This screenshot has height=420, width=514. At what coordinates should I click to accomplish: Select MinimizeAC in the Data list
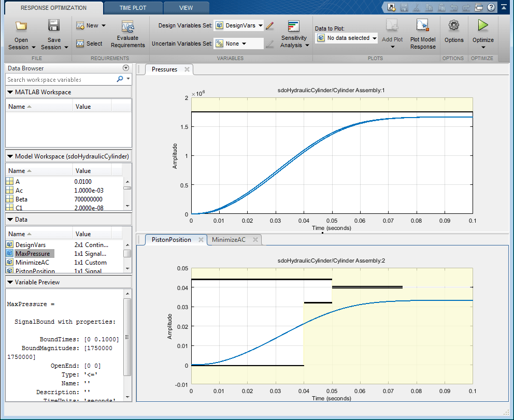(x=32, y=263)
